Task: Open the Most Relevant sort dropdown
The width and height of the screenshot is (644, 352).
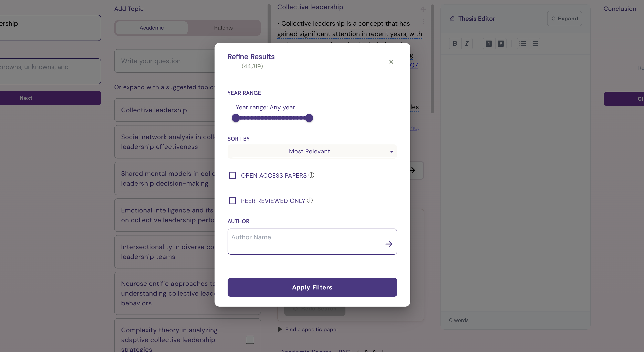Action: pyautogui.click(x=312, y=151)
